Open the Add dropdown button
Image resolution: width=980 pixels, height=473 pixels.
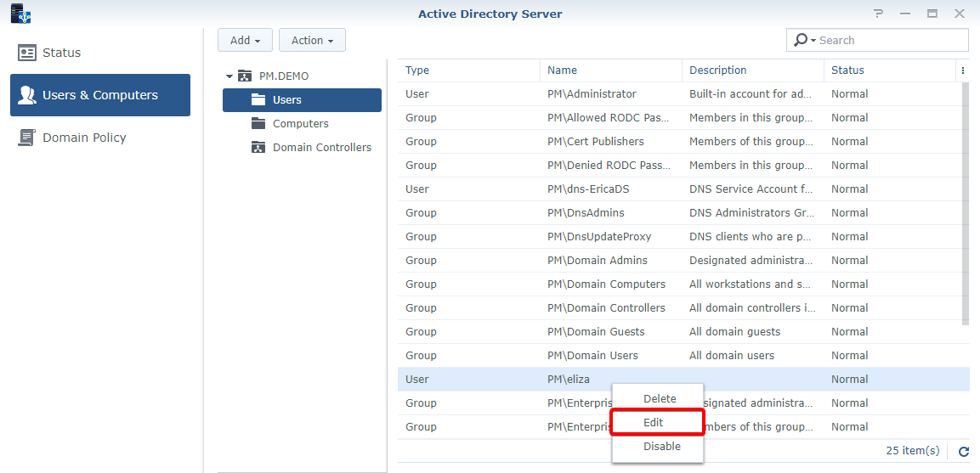click(x=245, y=40)
